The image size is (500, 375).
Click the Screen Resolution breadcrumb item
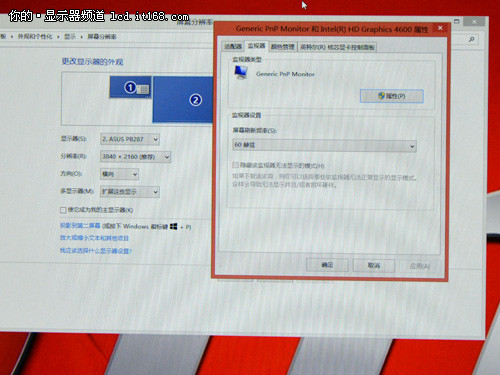pos(102,36)
